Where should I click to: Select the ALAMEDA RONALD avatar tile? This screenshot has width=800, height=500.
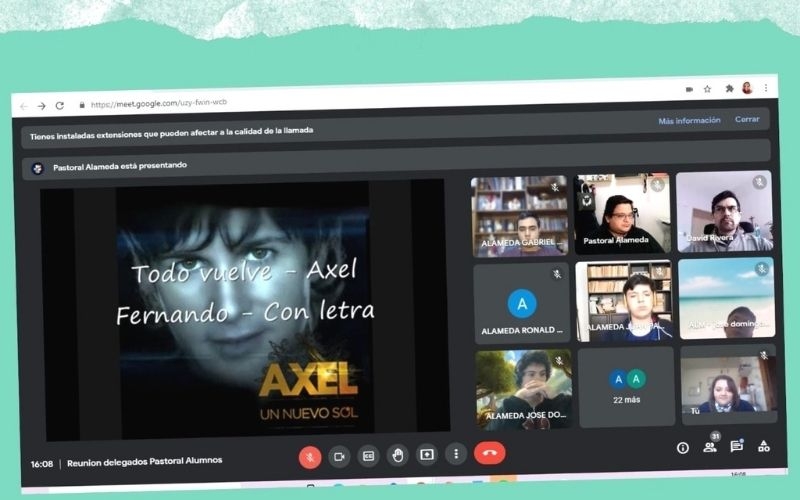coord(521,304)
